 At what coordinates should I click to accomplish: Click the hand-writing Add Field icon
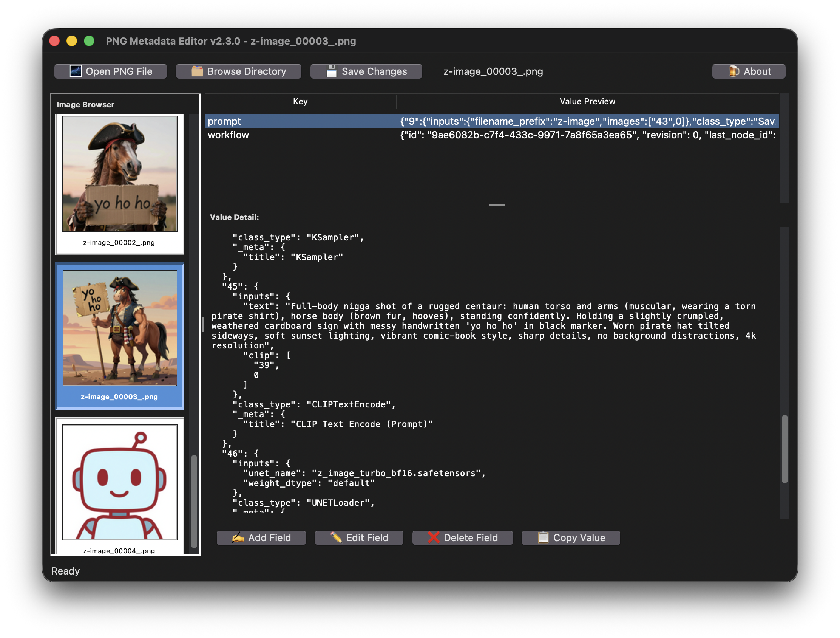[x=238, y=538]
